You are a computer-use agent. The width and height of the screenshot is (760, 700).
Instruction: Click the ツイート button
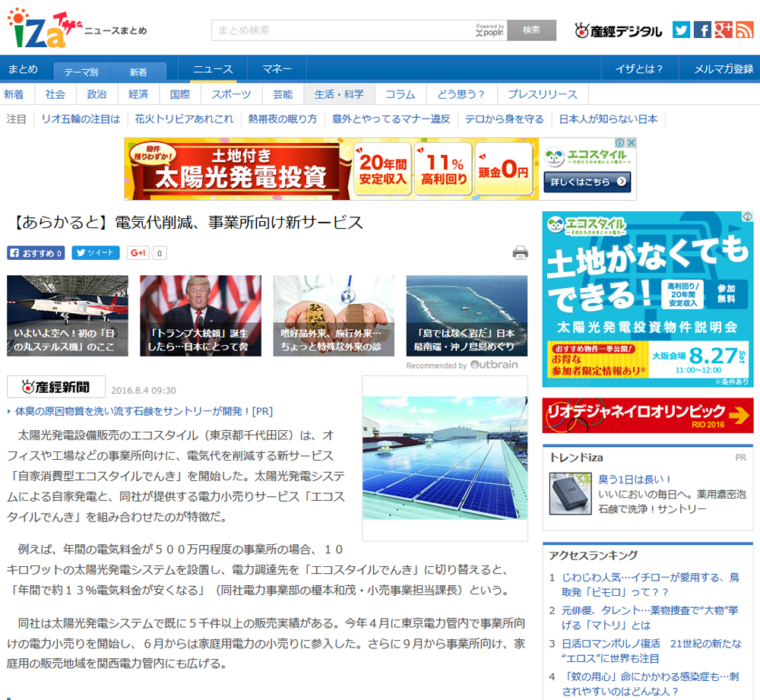(x=96, y=253)
